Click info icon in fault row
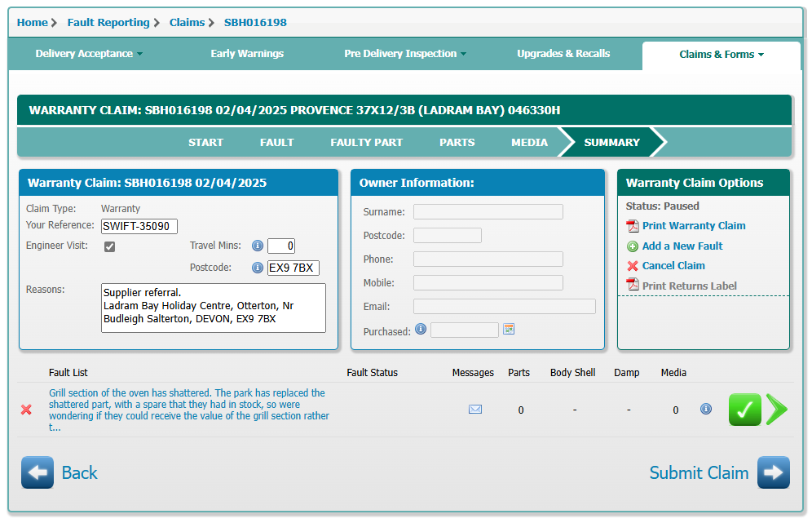 (706, 409)
